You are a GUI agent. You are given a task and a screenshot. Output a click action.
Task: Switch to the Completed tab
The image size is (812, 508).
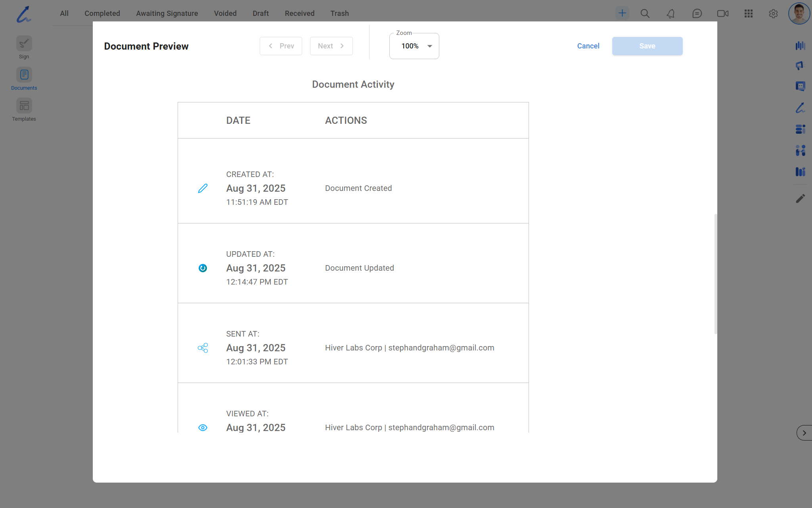[x=102, y=13]
